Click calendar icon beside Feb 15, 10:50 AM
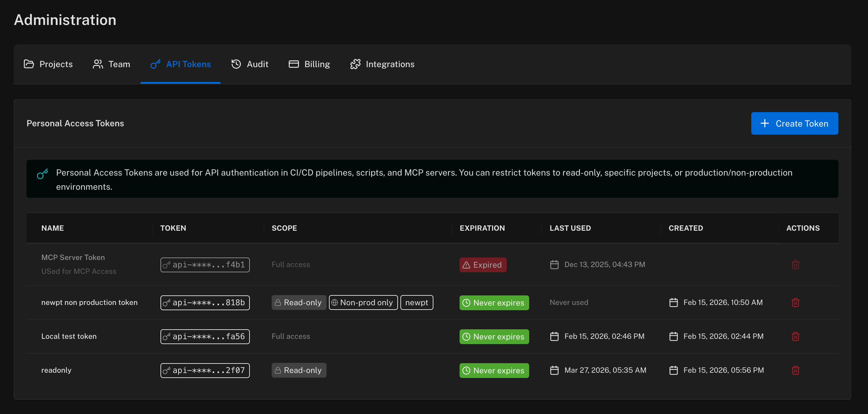Viewport: 868px width, 414px height. coord(673,302)
